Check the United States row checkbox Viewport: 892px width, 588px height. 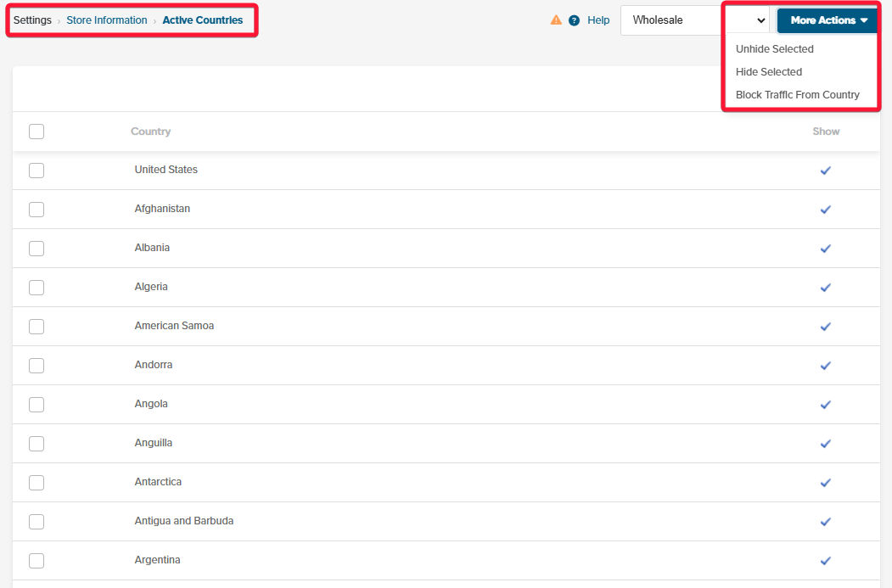(x=36, y=170)
